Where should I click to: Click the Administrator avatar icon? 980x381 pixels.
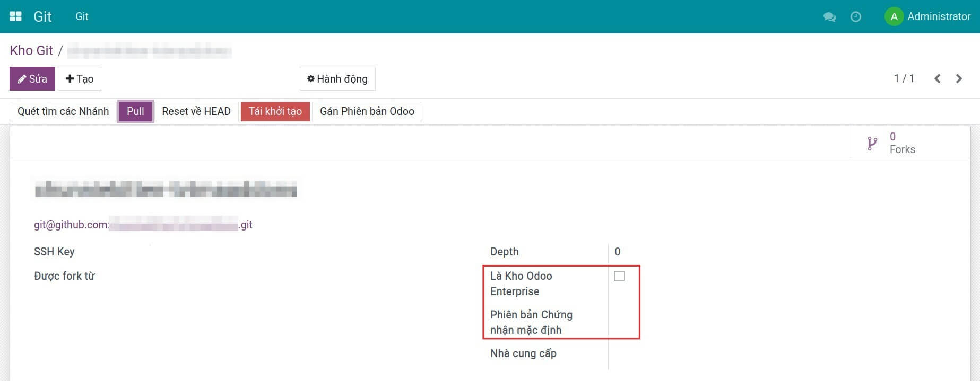click(894, 16)
